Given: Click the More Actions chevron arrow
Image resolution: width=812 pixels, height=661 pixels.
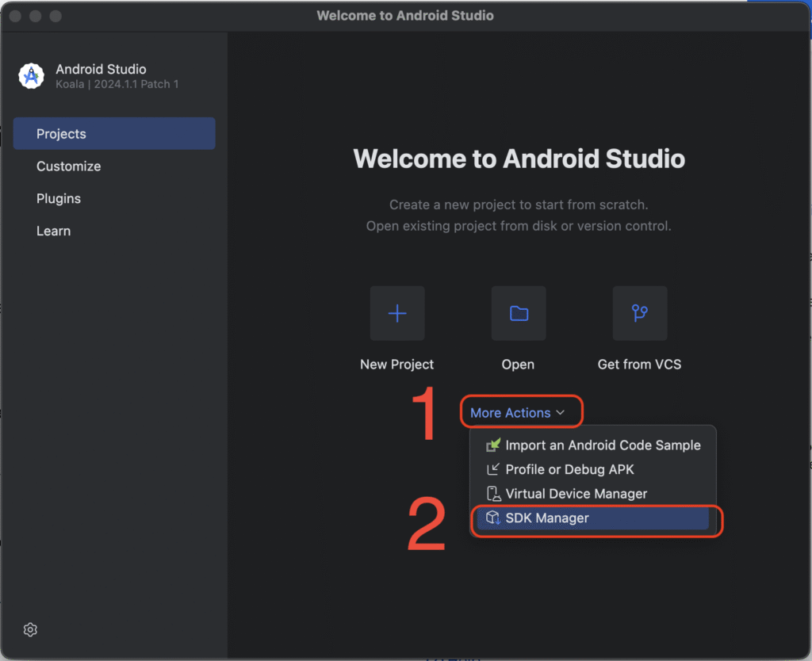Looking at the screenshot, I should click(561, 413).
